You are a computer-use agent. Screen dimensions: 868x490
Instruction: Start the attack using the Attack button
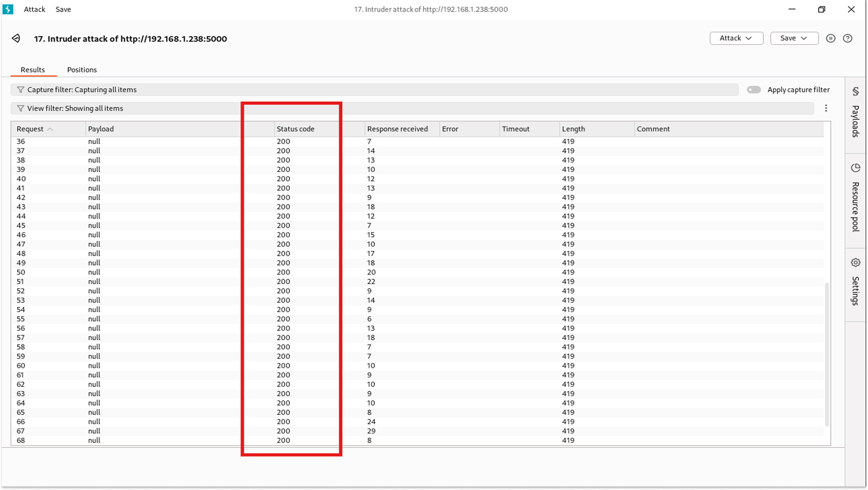(x=731, y=38)
